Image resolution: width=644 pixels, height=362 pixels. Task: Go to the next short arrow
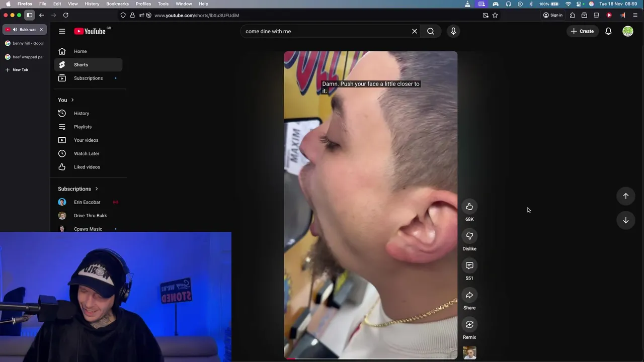(x=626, y=220)
